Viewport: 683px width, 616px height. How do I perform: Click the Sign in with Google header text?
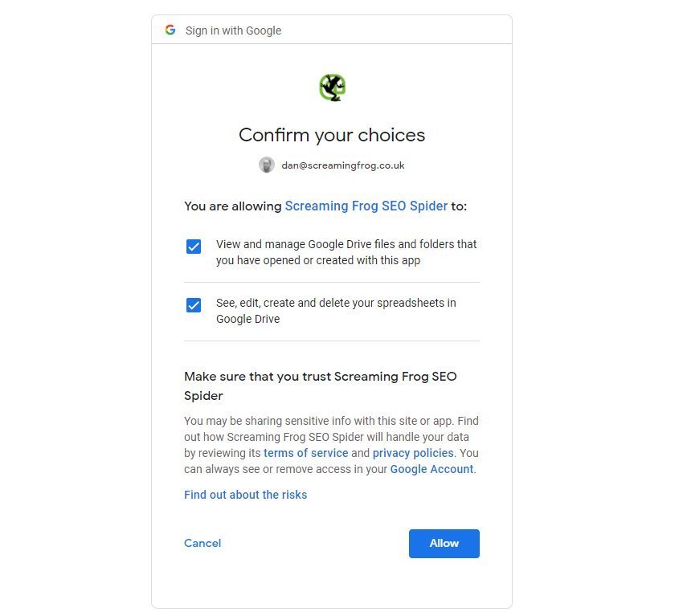pyautogui.click(x=233, y=31)
